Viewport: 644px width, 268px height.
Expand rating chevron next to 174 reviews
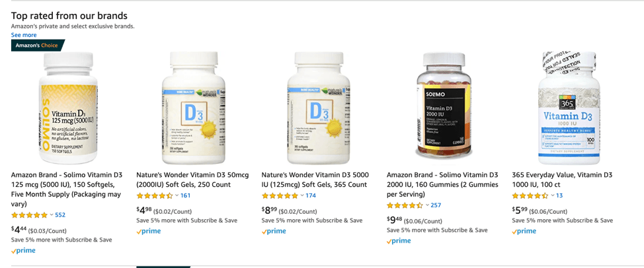coord(302,195)
